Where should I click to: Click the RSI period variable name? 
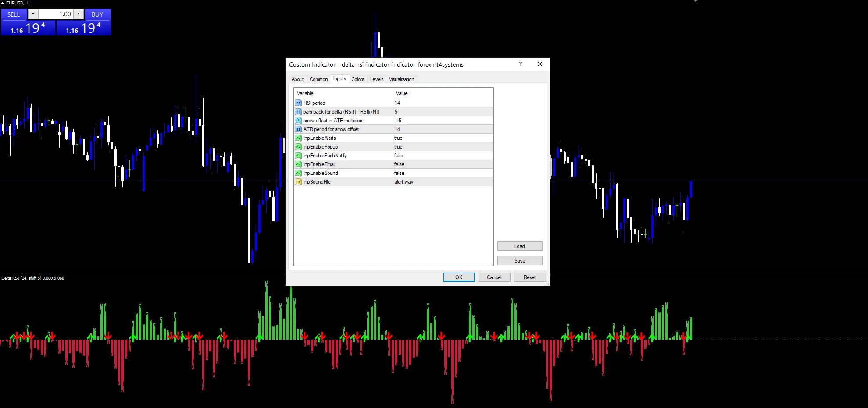click(x=314, y=103)
